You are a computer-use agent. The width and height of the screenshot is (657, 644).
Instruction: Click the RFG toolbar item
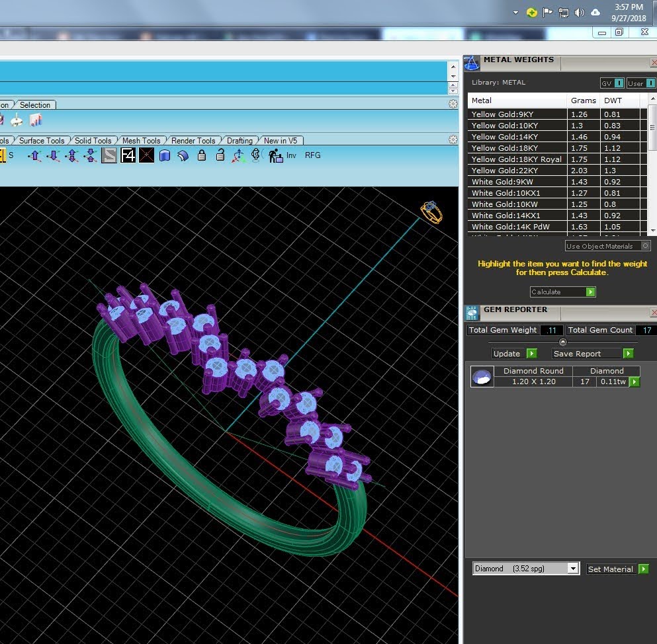tap(312, 155)
